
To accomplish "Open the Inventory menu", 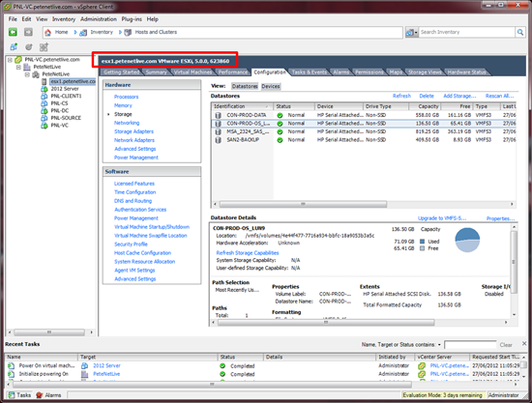I will [x=64, y=19].
